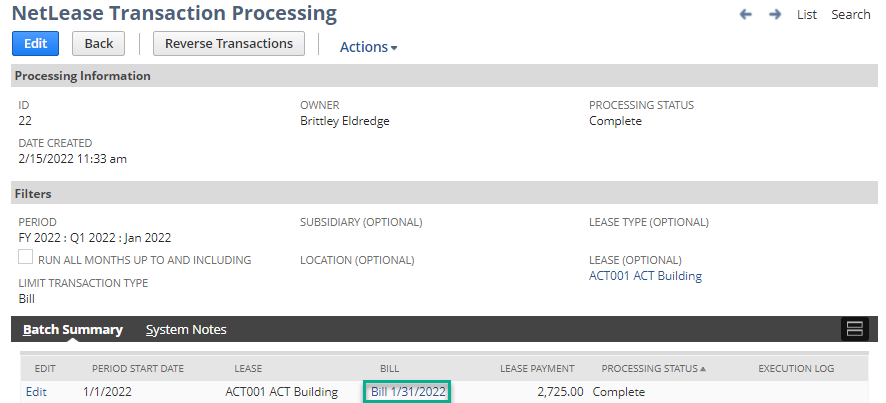
Task: Open the Search link
Action: (850, 15)
